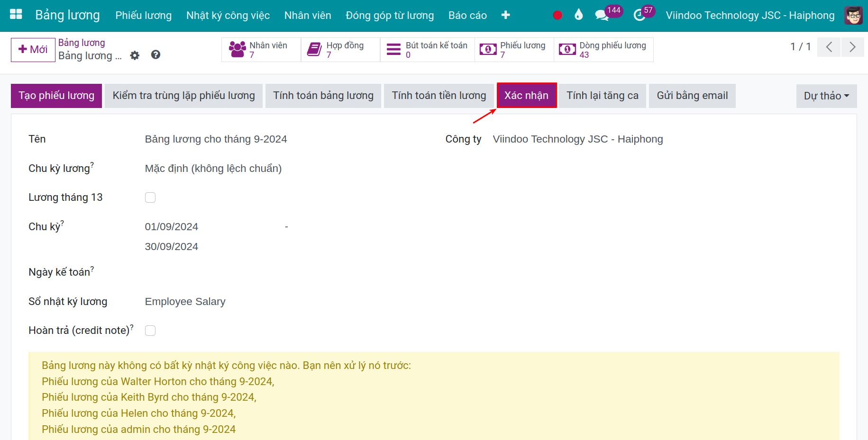The height and width of the screenshot is (440, 868).
Task: Open conversations with 144 badge
Action: tap(608, 14)
